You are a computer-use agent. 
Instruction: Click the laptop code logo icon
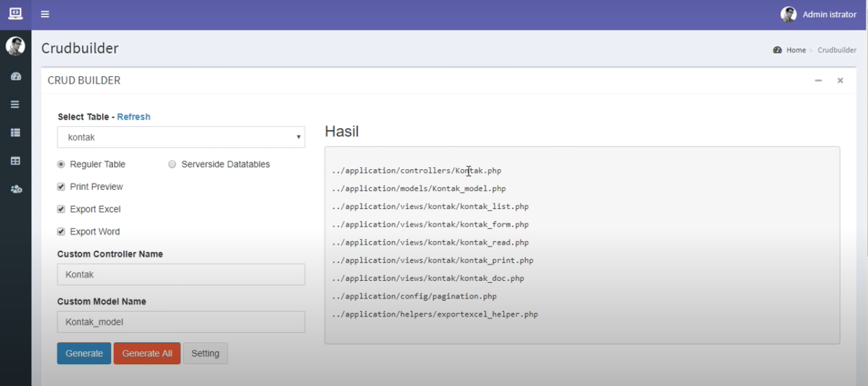pos(15,13)
